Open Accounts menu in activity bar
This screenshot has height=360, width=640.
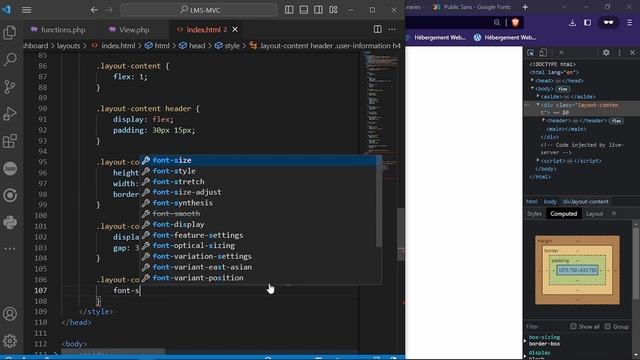(10, 314)
